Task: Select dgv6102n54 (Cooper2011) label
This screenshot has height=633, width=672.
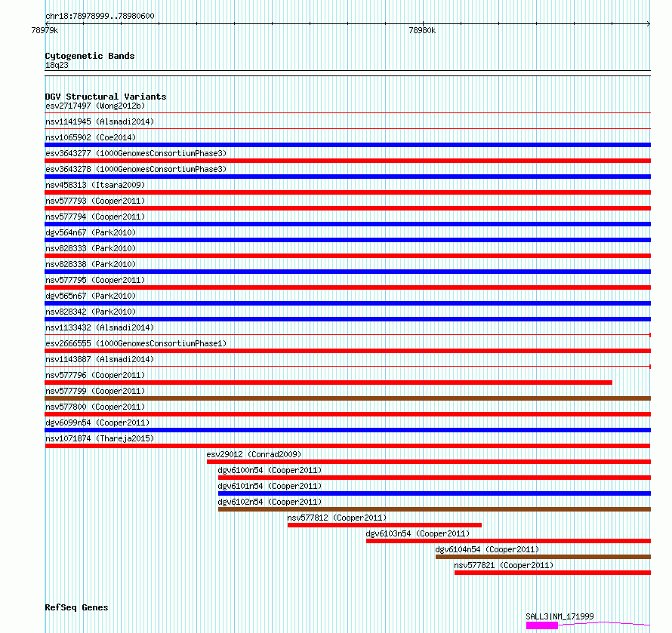Action: click(270, 502)
